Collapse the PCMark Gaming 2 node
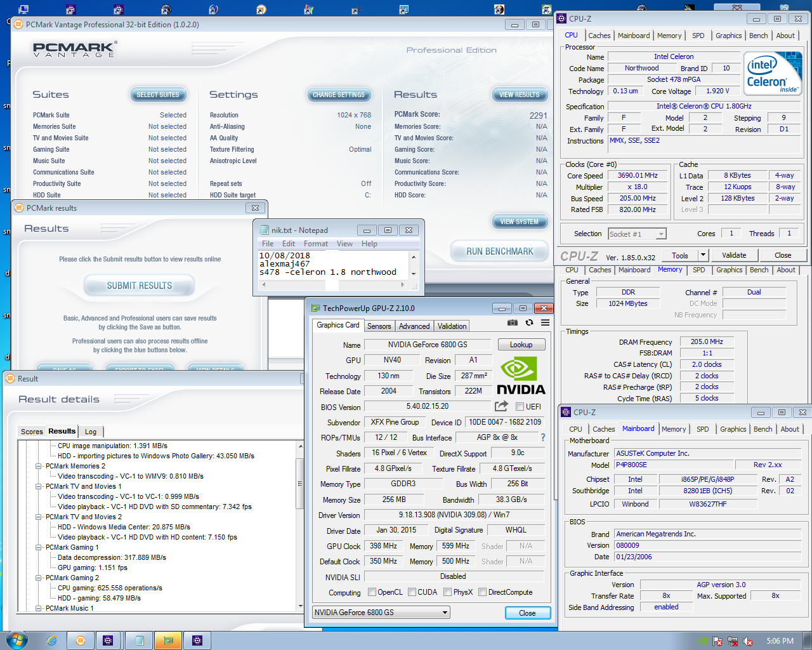Viewport: 812px width, 650px height. [x=39, y=578]
